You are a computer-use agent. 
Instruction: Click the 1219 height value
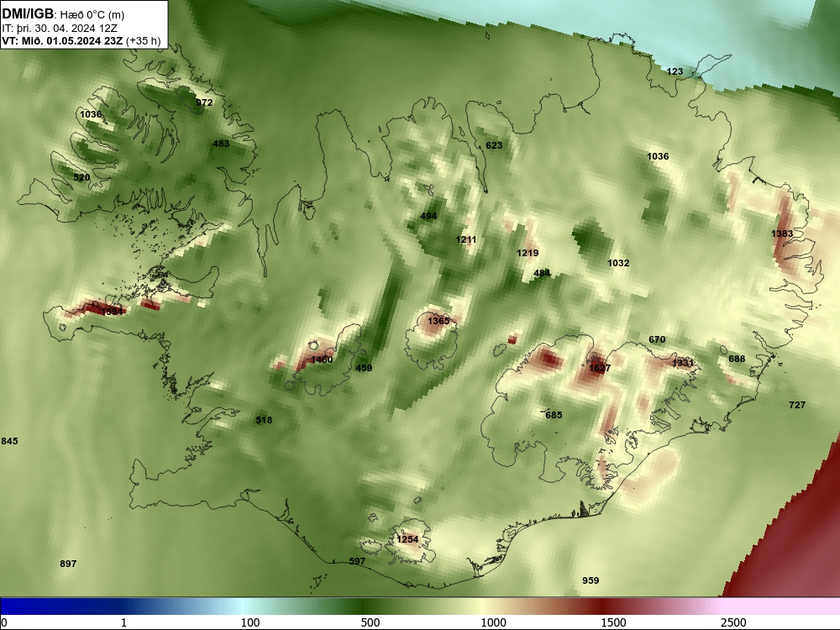528,253
